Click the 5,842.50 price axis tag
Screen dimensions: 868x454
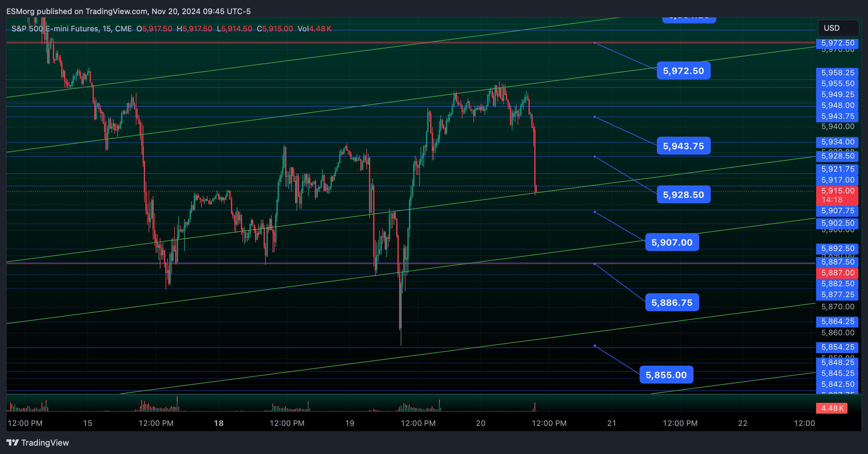(x=837, y=384)
